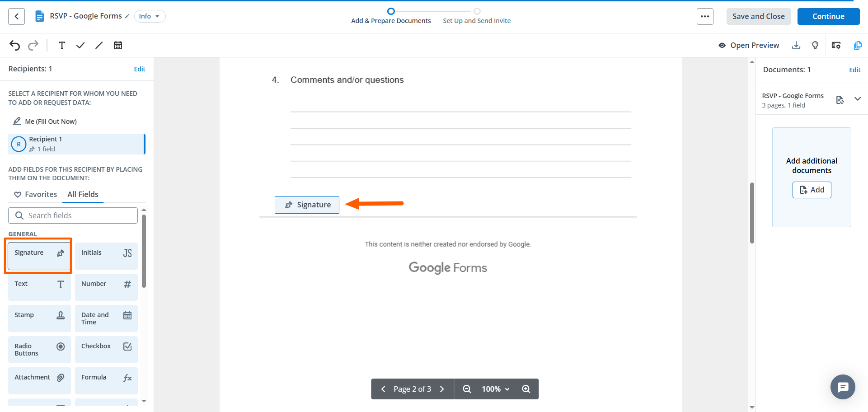Switch to the Favorites tab

pos(35,194)
